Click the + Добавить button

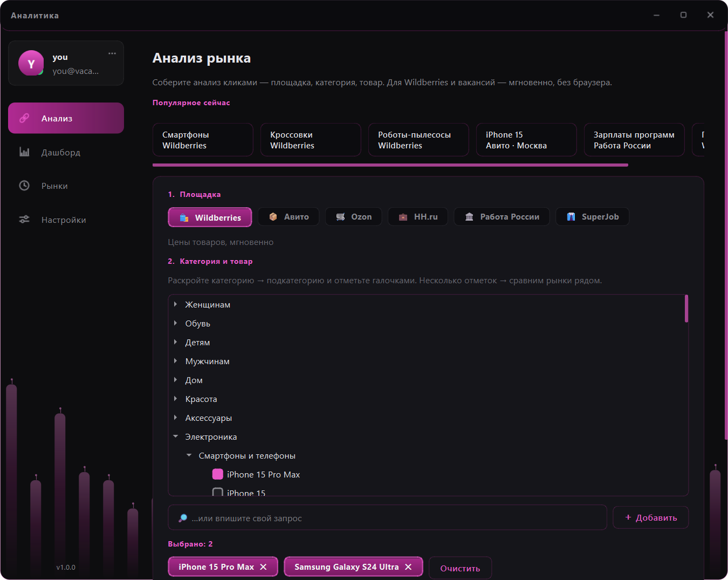[x=651, y=517]
